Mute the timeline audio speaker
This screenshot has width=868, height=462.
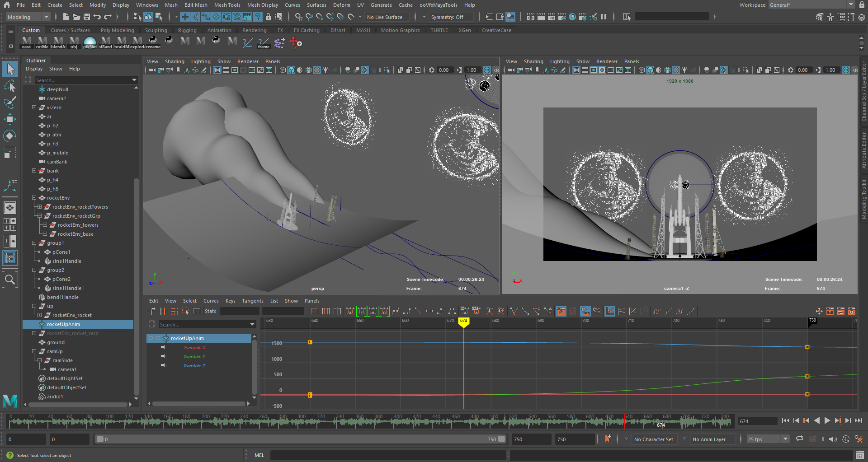tap(832, 439)
